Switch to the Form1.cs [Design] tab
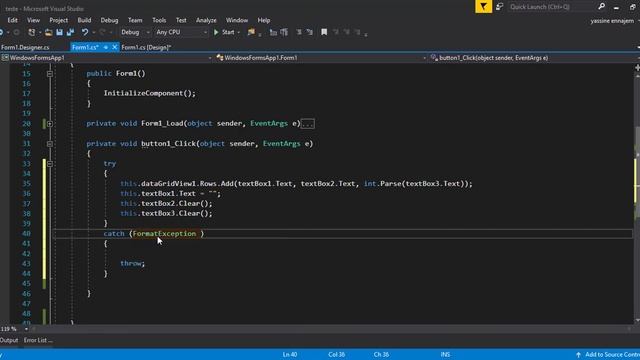Image resolution: width=640 pixels, height=360 pixels. [146, 47]
